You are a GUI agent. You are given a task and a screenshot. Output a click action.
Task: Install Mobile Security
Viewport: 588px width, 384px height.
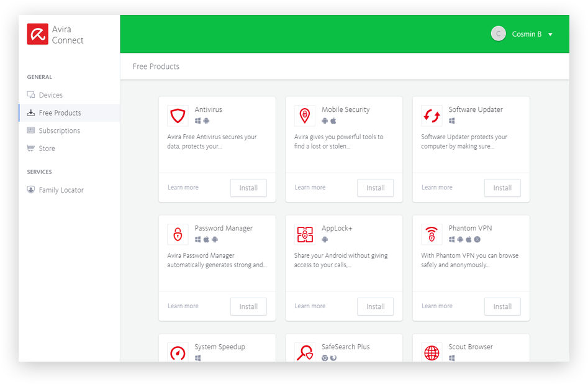point(376,188)
